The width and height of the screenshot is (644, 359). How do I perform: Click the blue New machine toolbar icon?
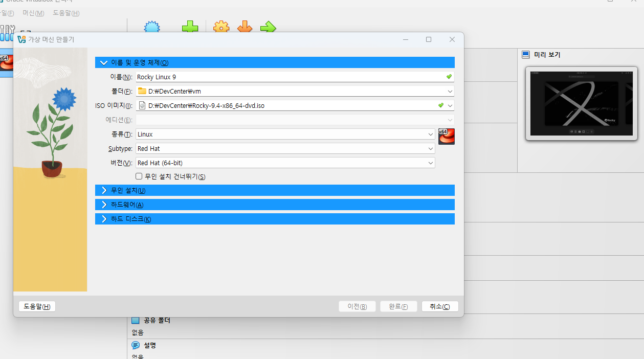152,27
